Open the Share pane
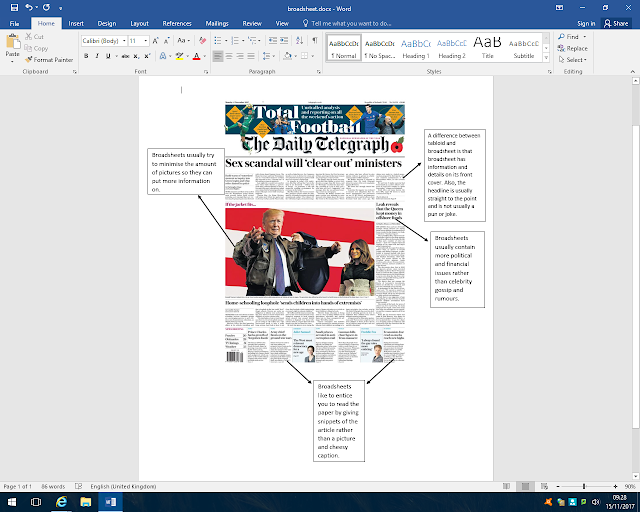640x512 pixels. [616, 23]
